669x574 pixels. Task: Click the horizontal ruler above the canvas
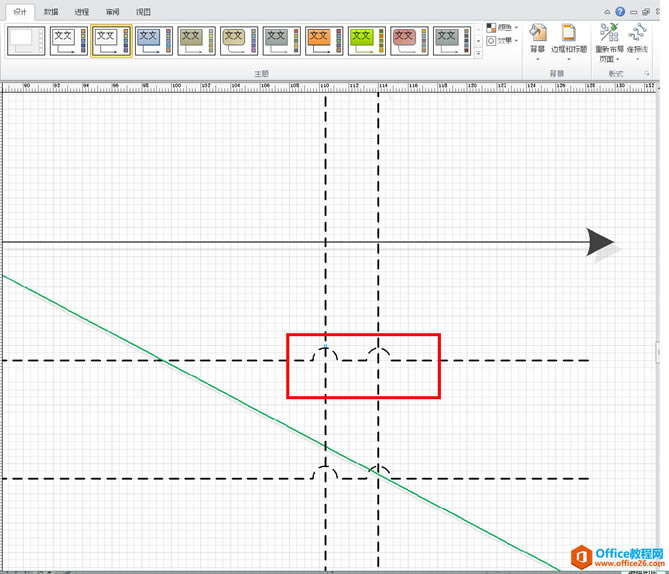[x=329, y=87]
